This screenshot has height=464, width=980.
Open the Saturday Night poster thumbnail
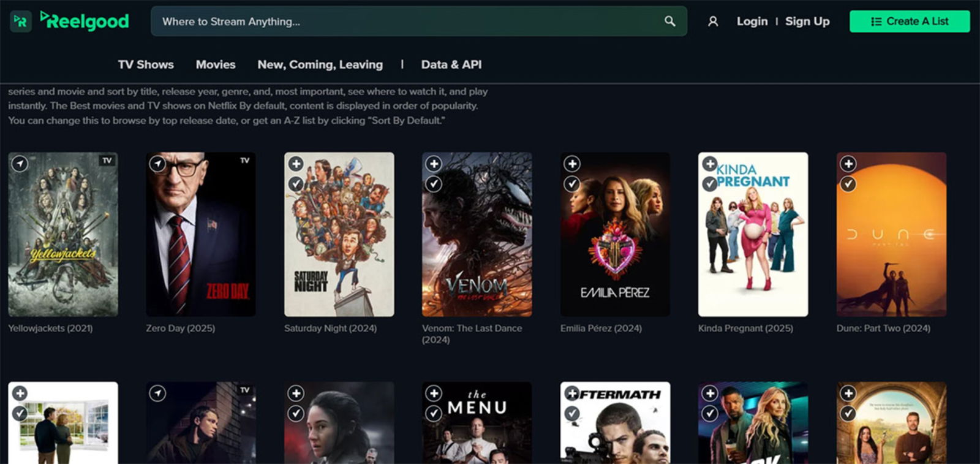click(x=339, y=235)
